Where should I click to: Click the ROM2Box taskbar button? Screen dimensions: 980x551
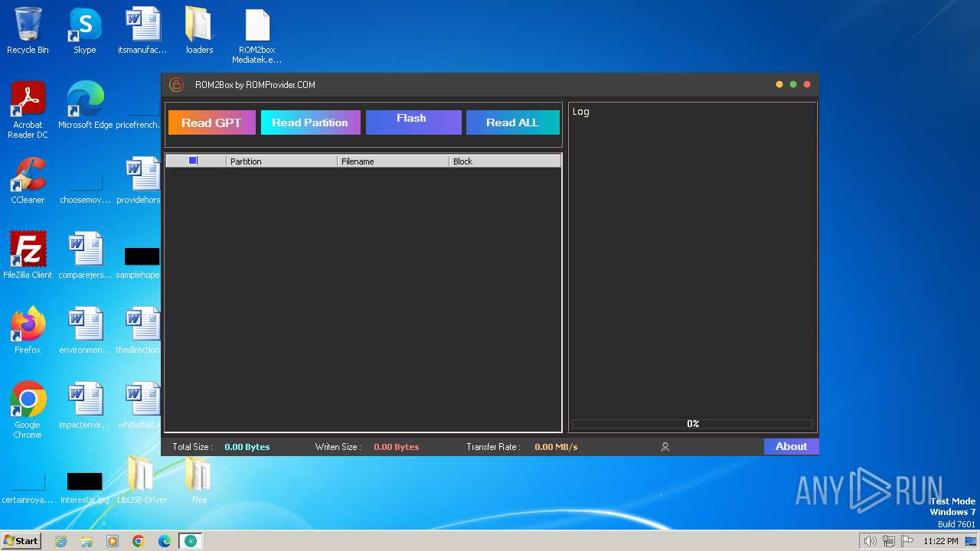[x=191, y=541]
